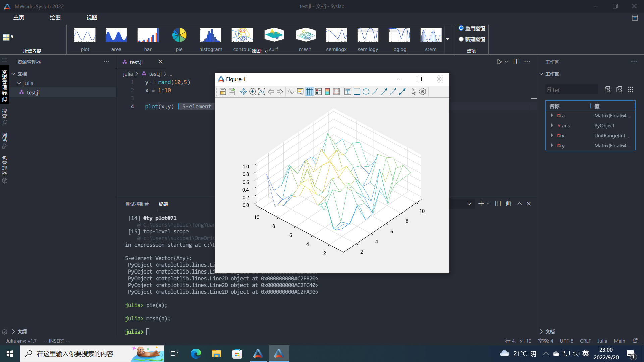Open the 绘图 ribbon tab
This screenshot has width=644, height=362.
(55, 17)
